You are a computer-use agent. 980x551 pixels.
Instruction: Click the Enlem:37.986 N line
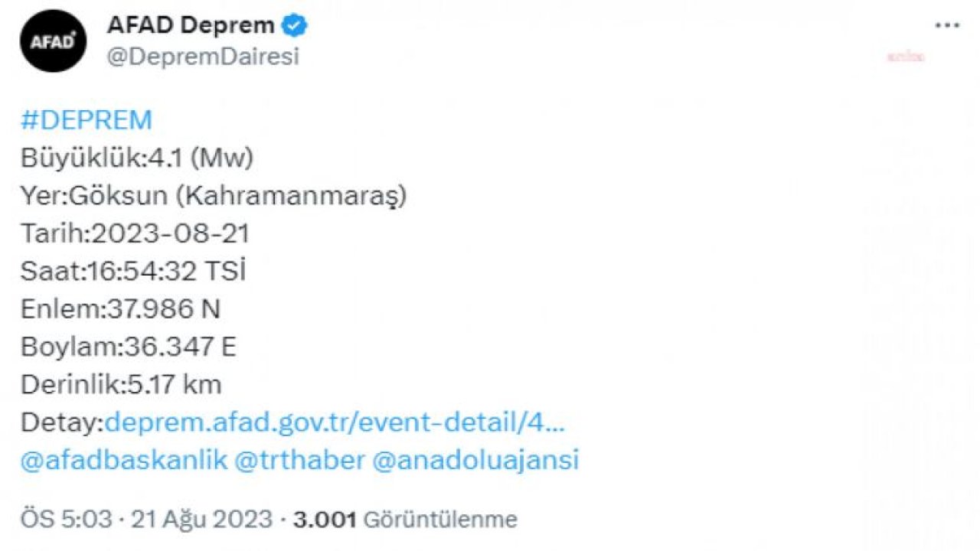[x=121, y=309]
